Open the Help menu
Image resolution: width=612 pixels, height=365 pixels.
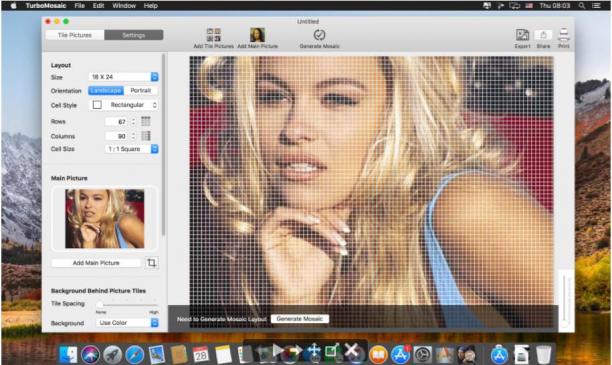point(151,5)
